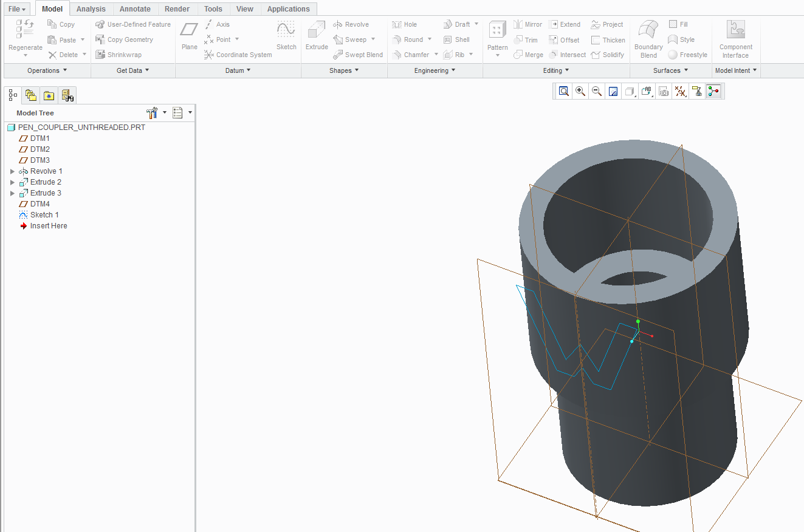Select the Intersect tool

tap(567, 55)
